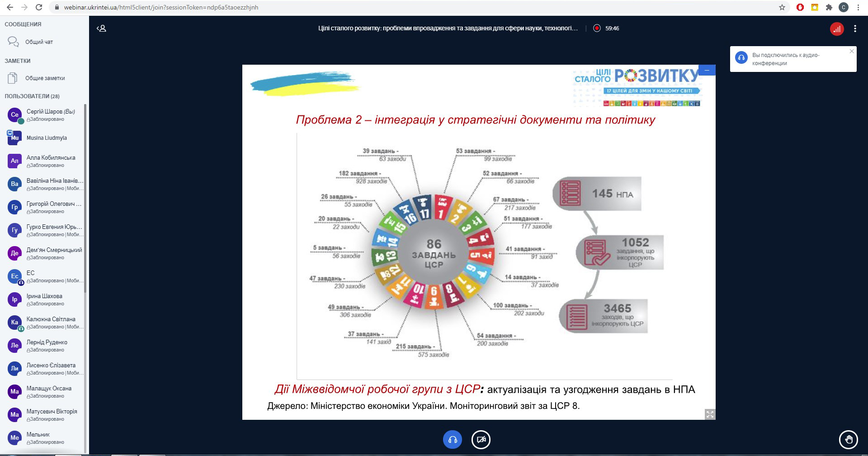Click Дем'ян's 'Де' avatar
868x456 pixels.
click(x=15, y=253)
